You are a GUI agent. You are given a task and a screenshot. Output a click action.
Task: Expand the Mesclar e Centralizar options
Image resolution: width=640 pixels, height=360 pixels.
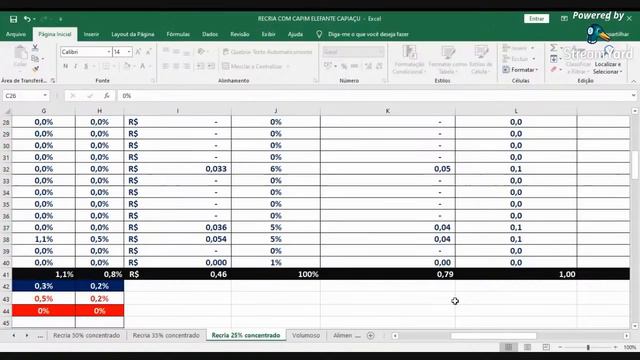288,67
